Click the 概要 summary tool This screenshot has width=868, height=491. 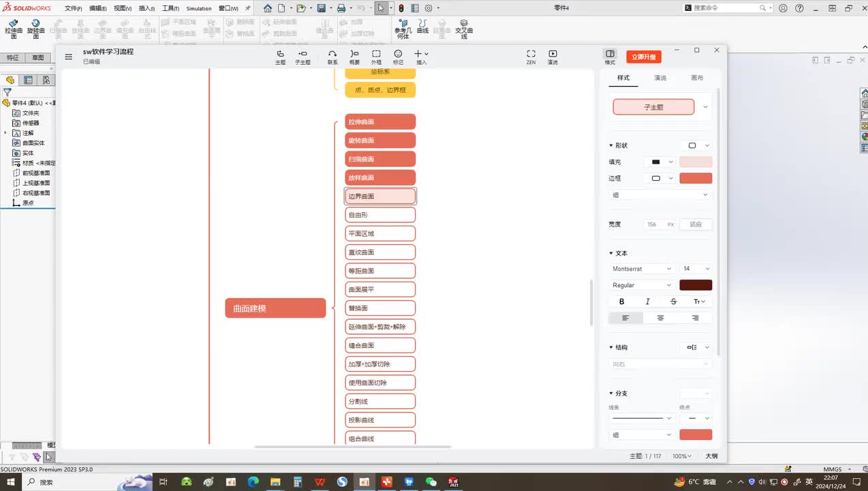click(x=354, y=57)
